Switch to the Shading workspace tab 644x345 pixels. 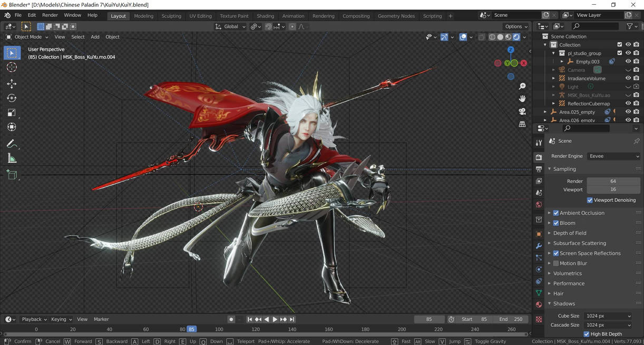pyautogui.click(x=265, y=16)
